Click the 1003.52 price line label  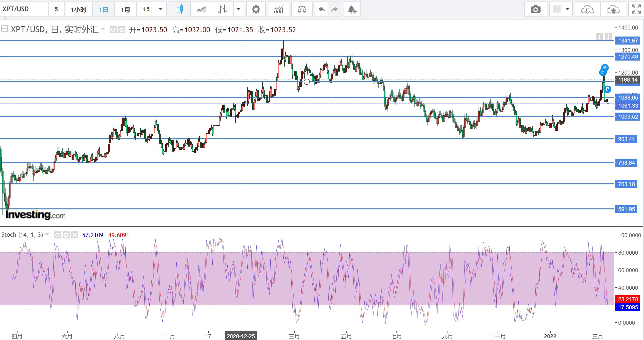[x=628, y=117]
